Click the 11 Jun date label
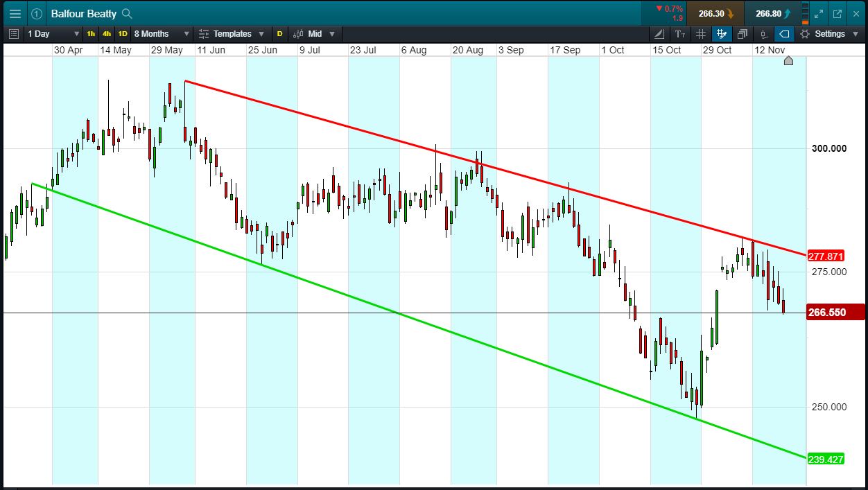 click(x=211, y=50)
